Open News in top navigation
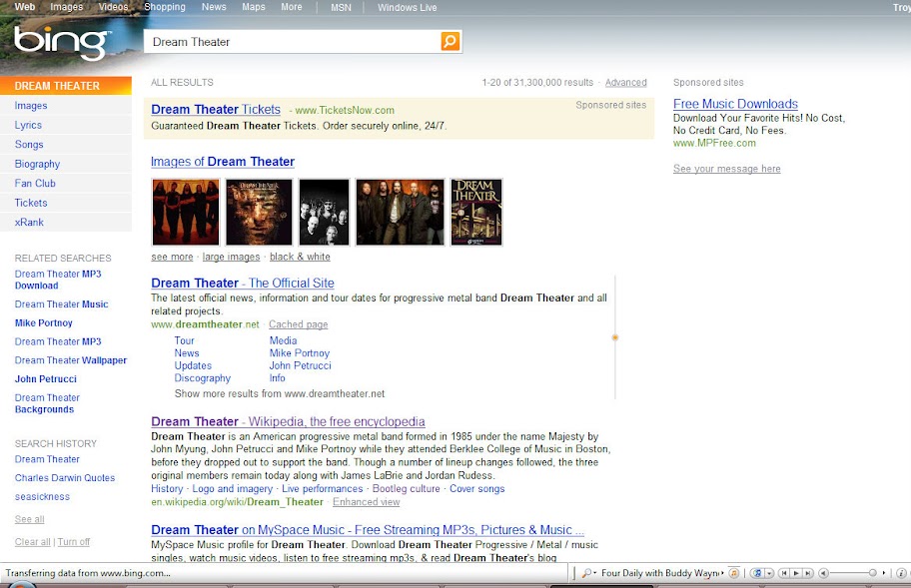The height and width of the screenshot is (588, 911). coord(214,7)
